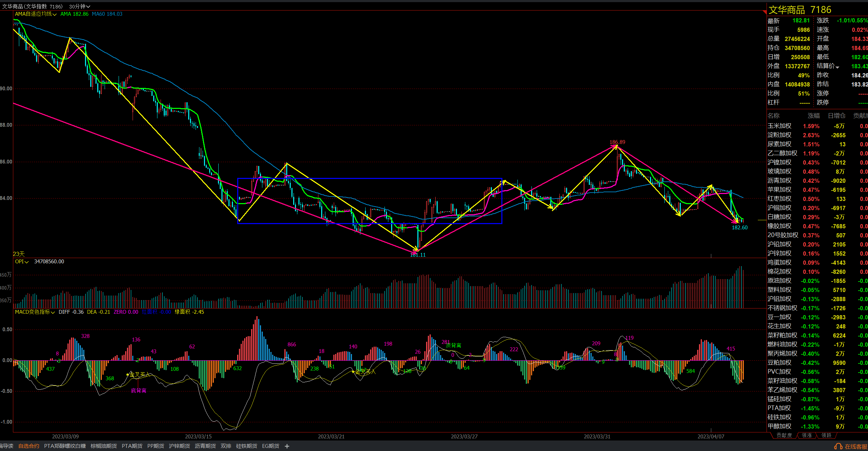
Task: Select 玉米加权 row in contribution list
Action: (779, 126)
